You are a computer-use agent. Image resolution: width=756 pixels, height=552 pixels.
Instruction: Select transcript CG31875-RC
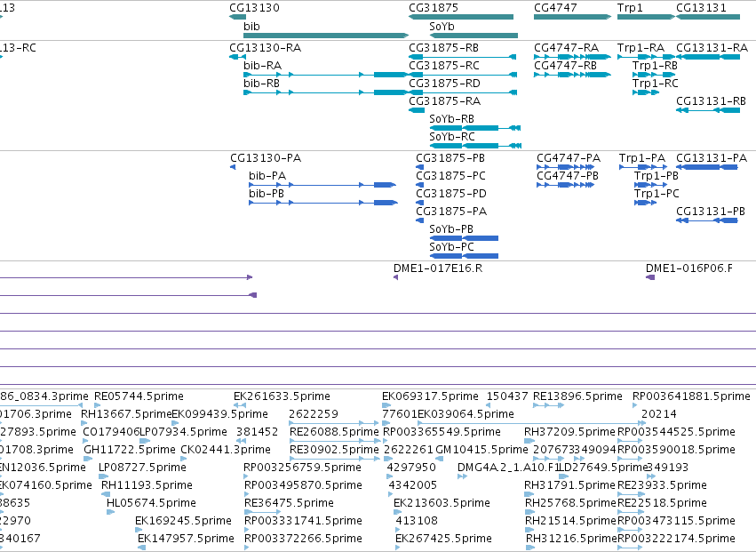pyautogui.click(x=463, y=75)
